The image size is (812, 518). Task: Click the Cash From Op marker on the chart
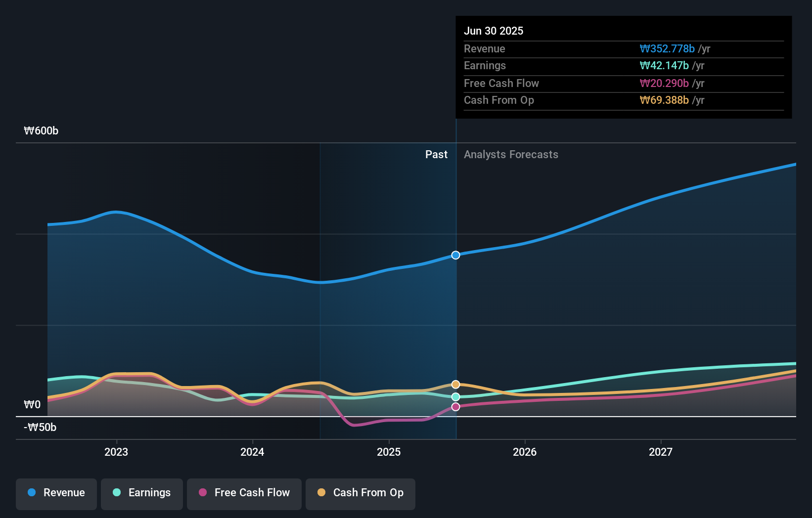click(455, 384)
